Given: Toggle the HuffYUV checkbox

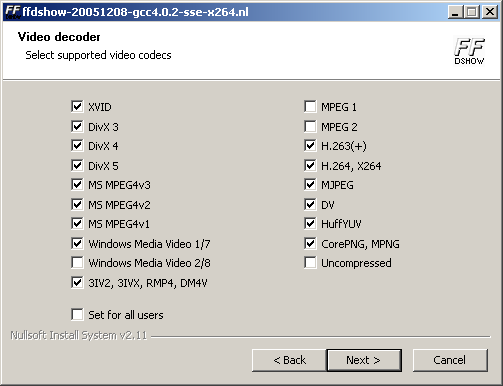Looking at the screenshot, I should point(310,224).
